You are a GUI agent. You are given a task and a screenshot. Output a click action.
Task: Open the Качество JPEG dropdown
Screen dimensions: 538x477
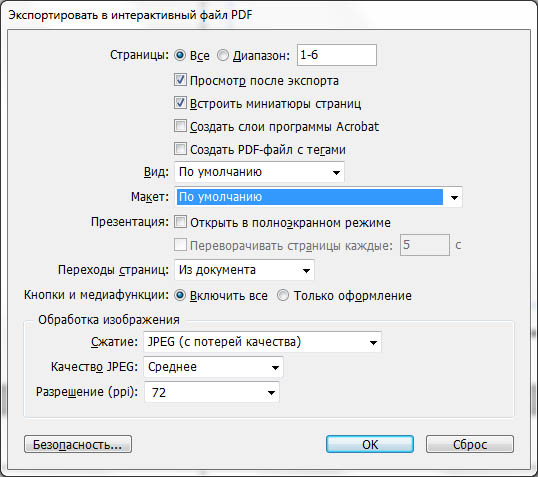(x=213, y=367)
